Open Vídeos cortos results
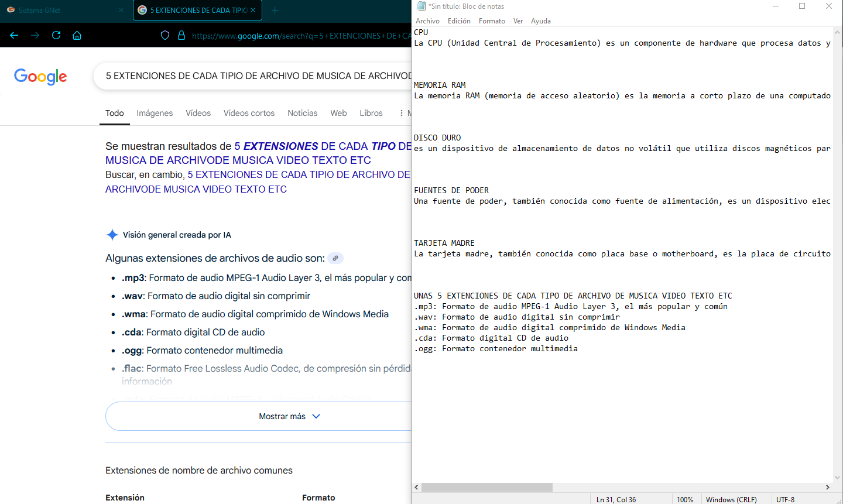This screenshot has width=843, height=504. coord(249,113)
